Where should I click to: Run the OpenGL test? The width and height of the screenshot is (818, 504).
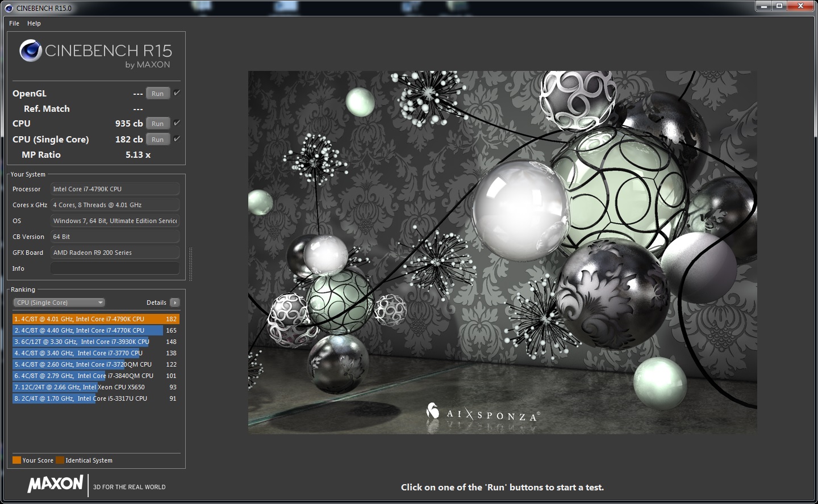point(158,94)
